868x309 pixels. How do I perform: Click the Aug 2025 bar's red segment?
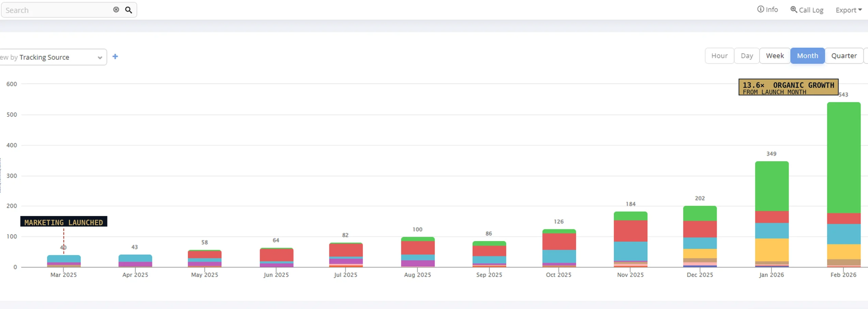(418, 248)
